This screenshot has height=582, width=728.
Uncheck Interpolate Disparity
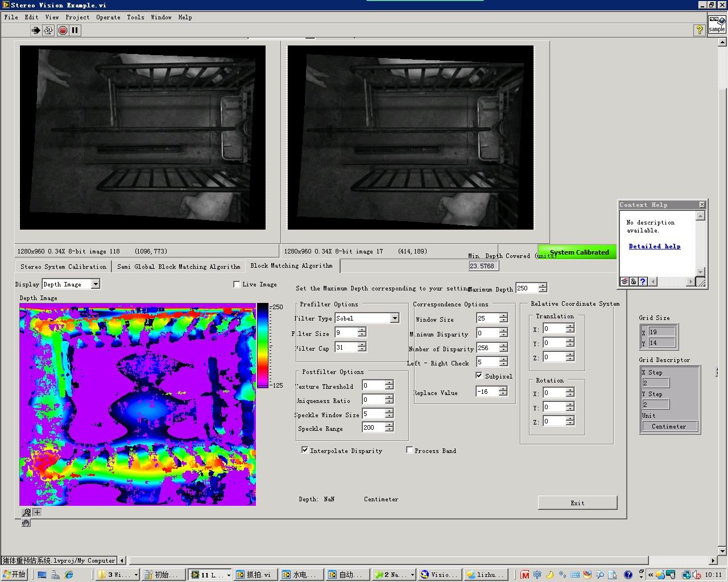tap(305, 450)
